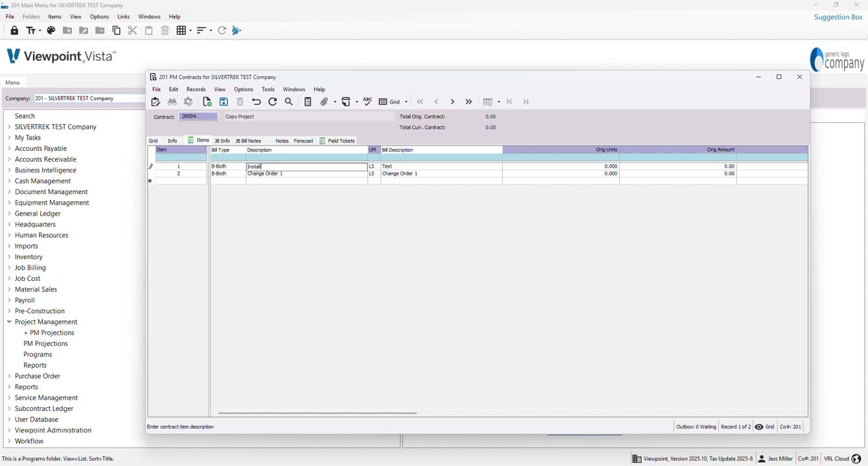Switch to the JB Info tab
The image size is (868, 466).
click(x=222, y=140)
